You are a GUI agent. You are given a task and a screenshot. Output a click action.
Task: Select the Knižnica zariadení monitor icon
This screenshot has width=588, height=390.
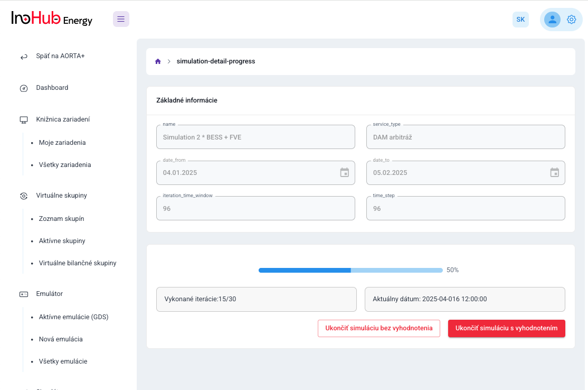23,119
